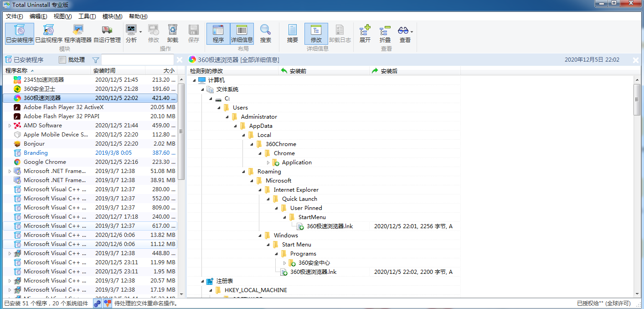Open the 模块(M) menu

(112, 16)
